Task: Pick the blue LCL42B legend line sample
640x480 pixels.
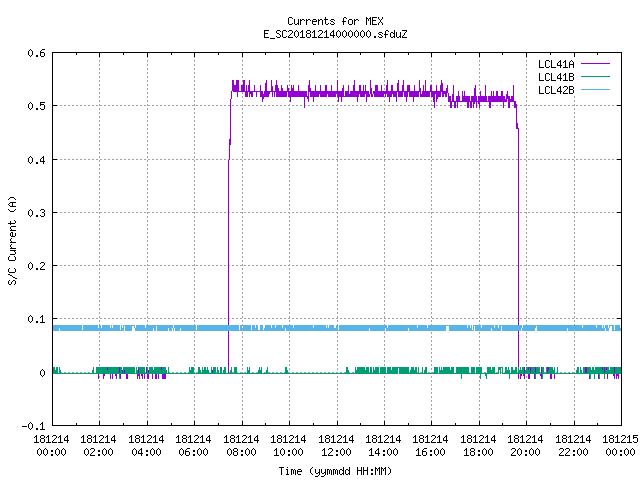Action: pyautogui.click(x=595, y=90)
